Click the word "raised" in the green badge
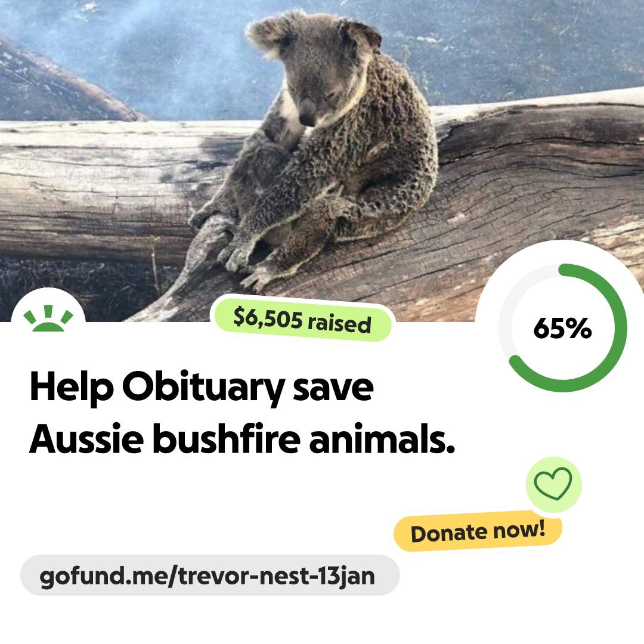The image size is (644, 644). (x=340, y=324)
